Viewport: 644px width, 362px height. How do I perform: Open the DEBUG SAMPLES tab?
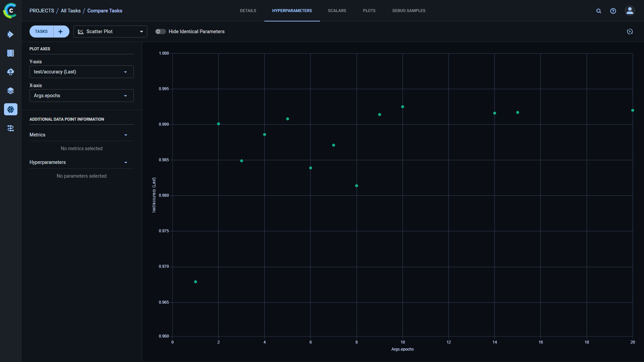(x=409, y=10)
